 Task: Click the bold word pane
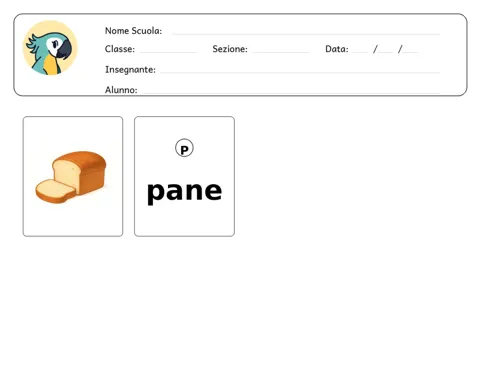pos(184,193)
